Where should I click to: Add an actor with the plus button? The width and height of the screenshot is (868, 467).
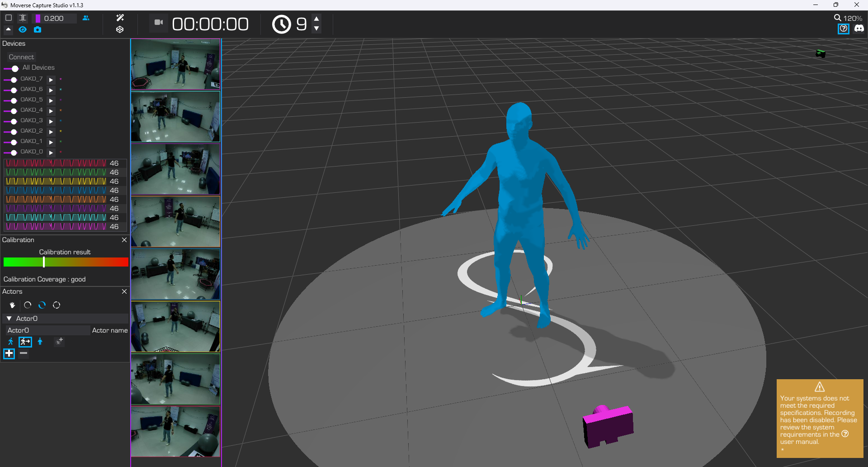click(x=9, y=353)
